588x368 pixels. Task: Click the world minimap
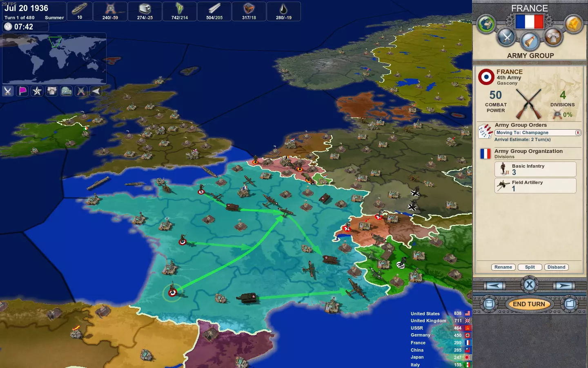coord(54,58)
